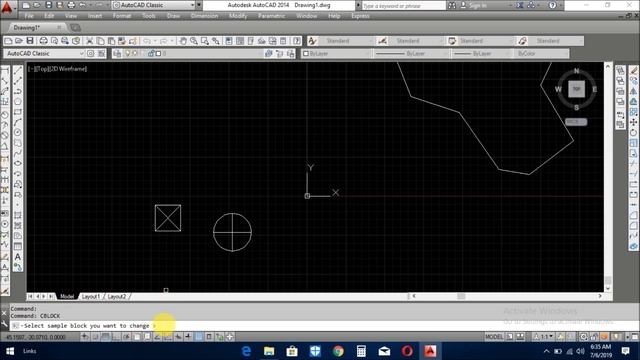Image resolution: width=640 pixels, height=360 pixels.
Task: Open the Express menu
Action: [x=360, y=16]
